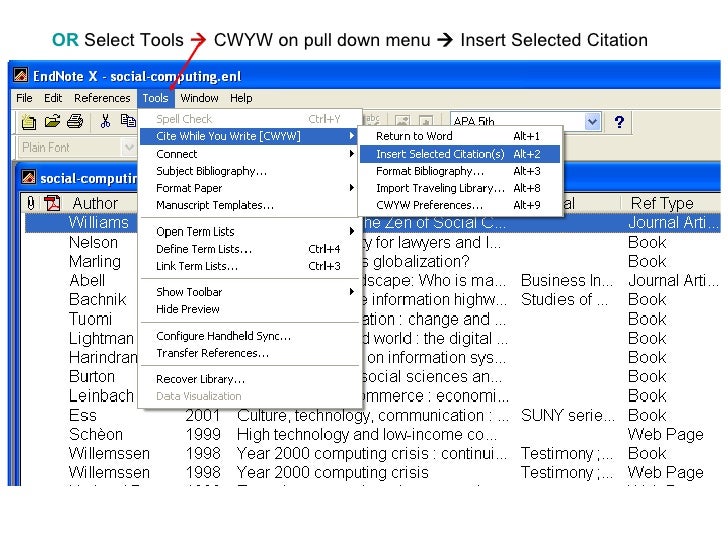
Task: Click the Open Library folder icon
Action: (x=52, y=121)
